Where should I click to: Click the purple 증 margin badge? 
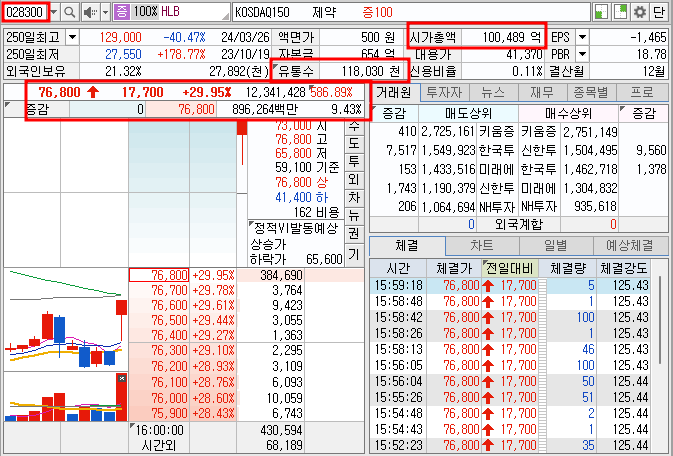tap(121, 12)
